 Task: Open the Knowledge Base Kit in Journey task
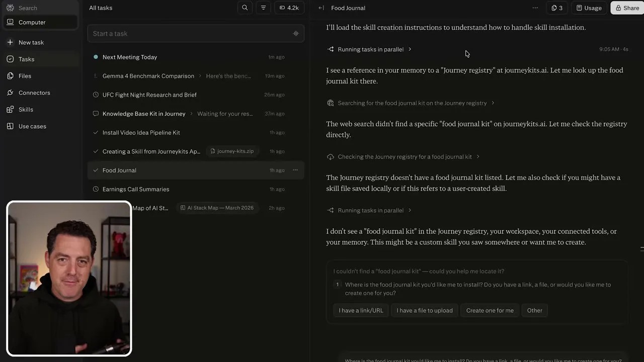point(196,114)
